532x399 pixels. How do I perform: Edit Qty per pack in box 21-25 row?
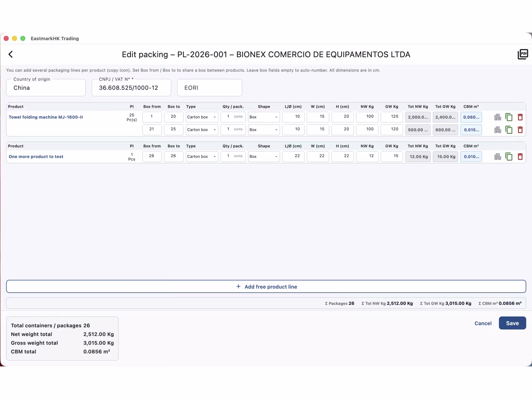[233, 129]
